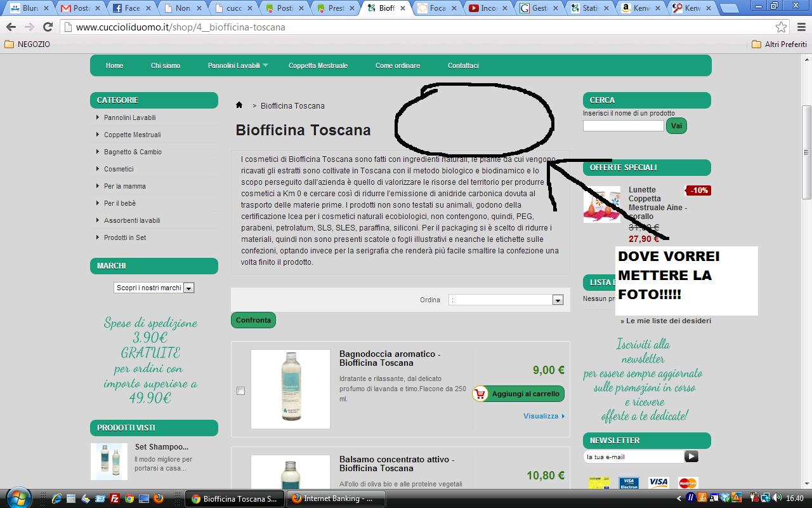Select the Prodotti in Set category
812x508 pixels.
tap(125, 237)
